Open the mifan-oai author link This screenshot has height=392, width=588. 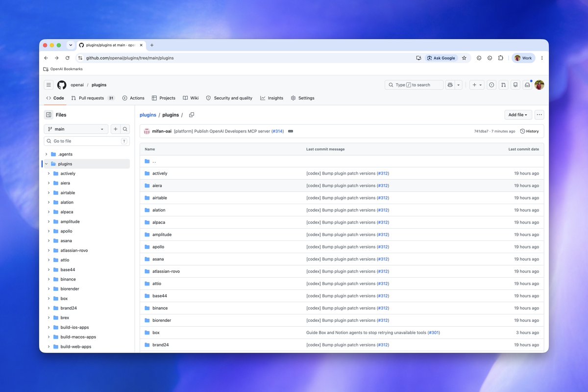coord(162,131)
